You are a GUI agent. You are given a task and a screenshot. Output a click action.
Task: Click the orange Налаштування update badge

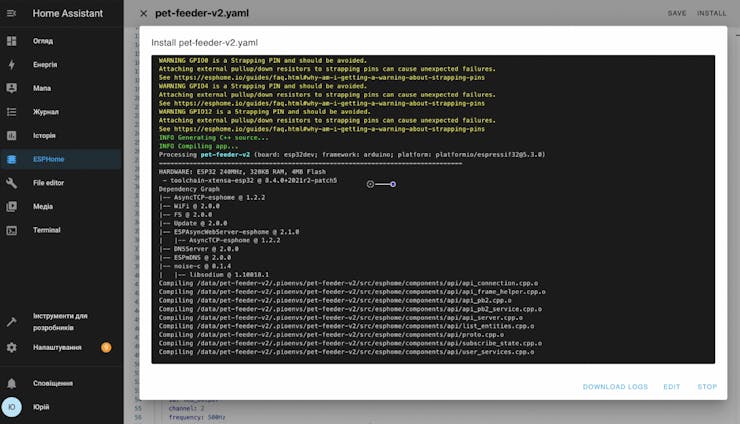coord(106,348)
